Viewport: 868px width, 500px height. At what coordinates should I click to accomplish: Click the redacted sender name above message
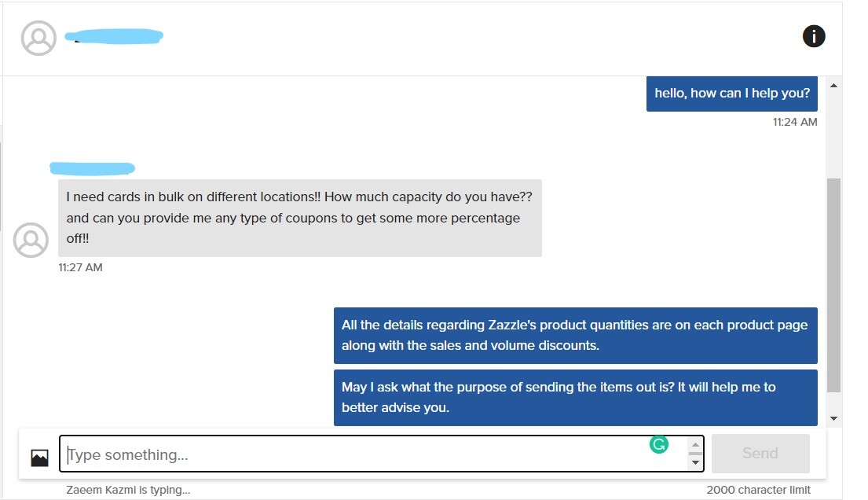click(93, 168)
